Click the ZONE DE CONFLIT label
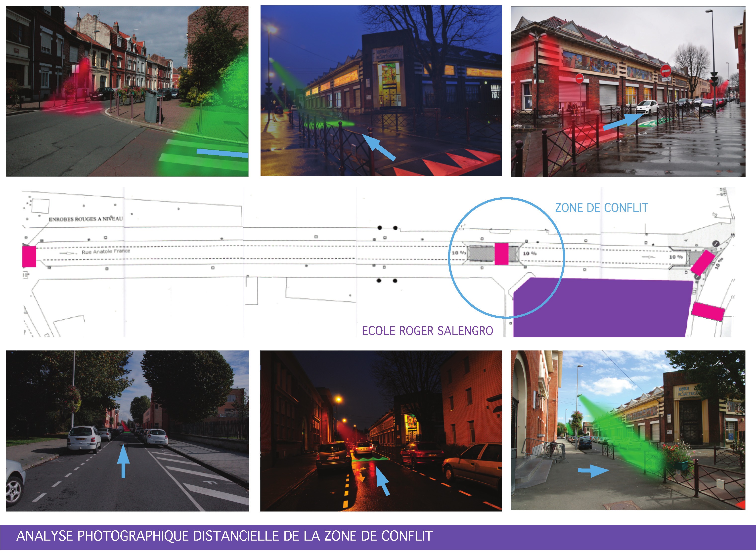 pos(601,208)
